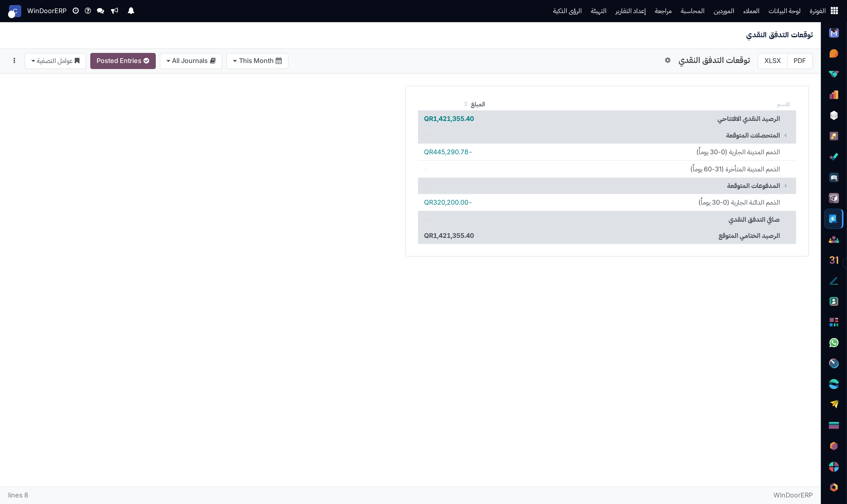Open the Calendar 31 app icon

coord(834,260)
